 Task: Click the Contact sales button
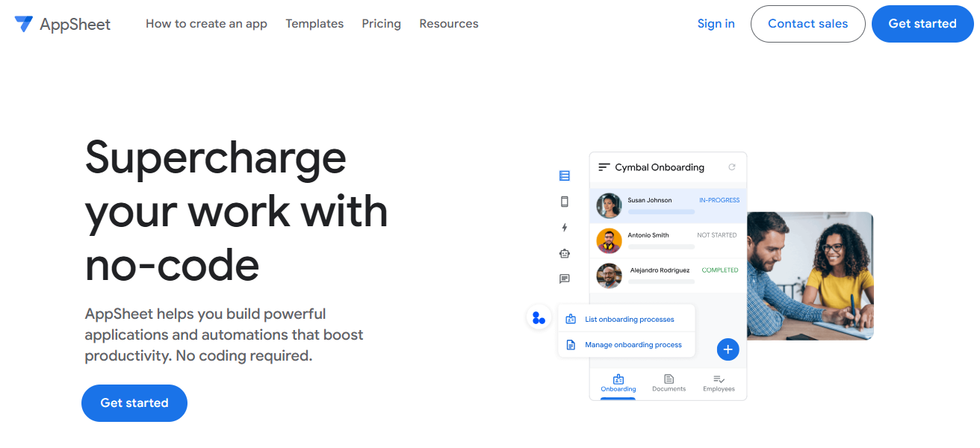coord(807,24)
